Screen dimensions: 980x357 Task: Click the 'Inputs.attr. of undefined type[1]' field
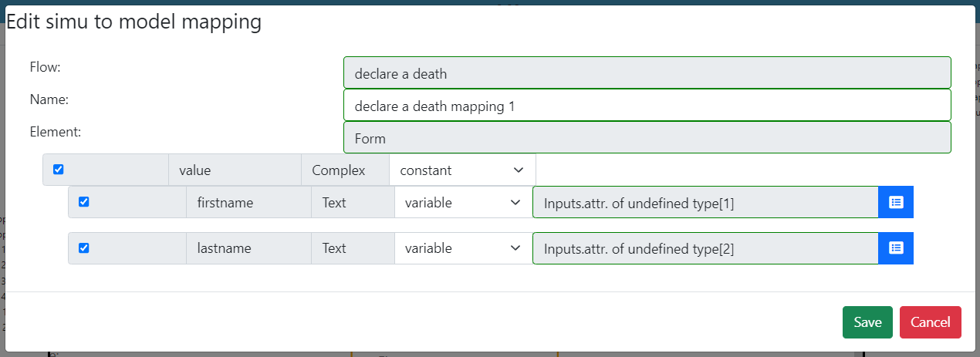point(705,202)
